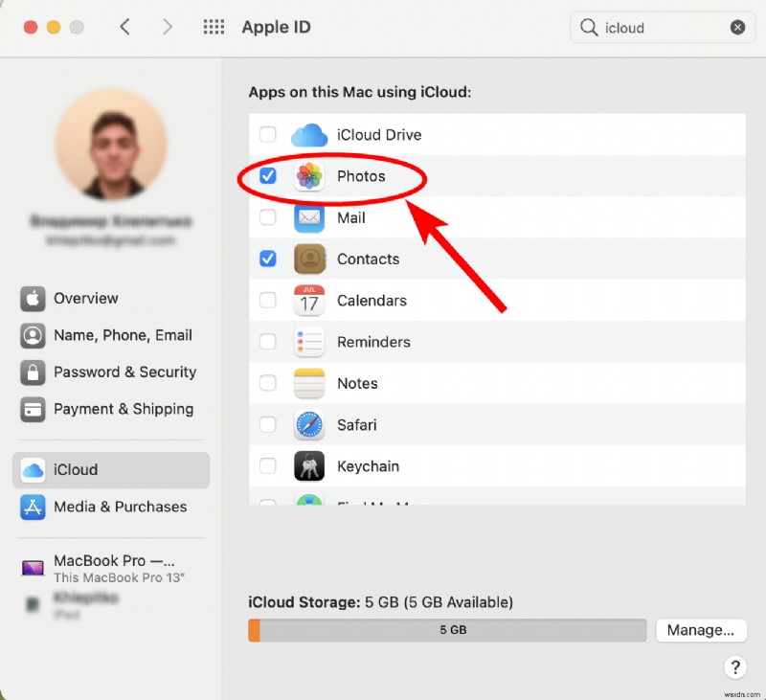Enable the Calendars checkbox
The image size is (766, 700).
268,300
